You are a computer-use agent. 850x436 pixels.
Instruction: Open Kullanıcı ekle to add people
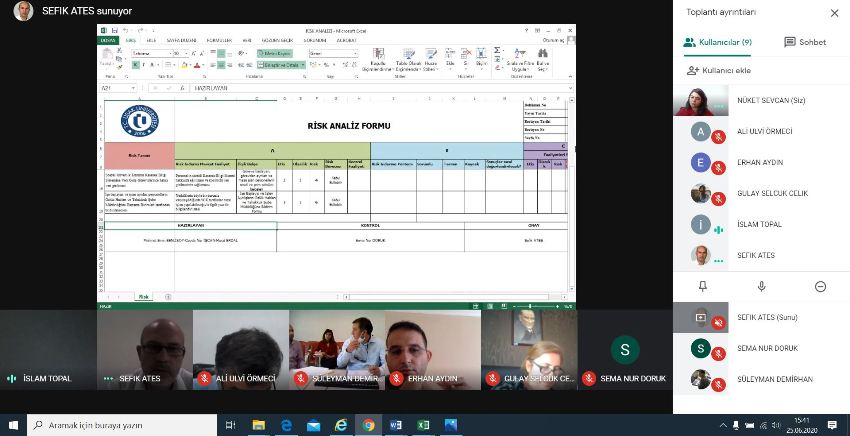pyautogui.click(x=720, y=71)
